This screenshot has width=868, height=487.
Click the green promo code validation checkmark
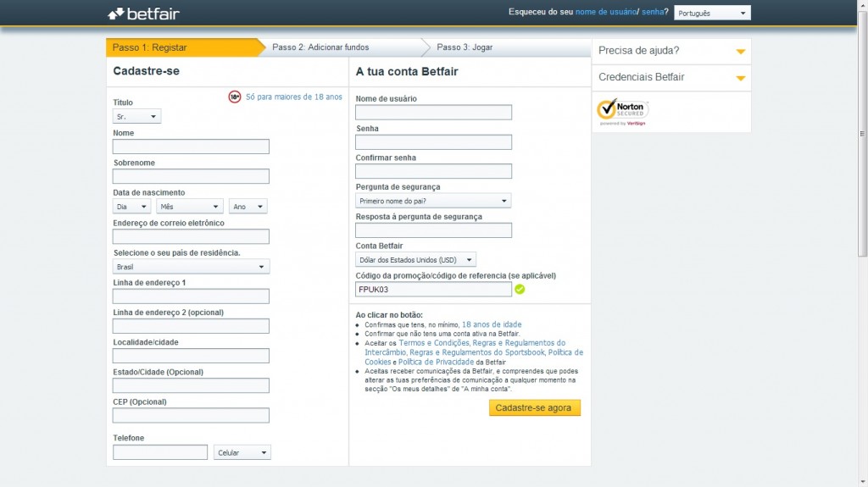coord(520,289)
